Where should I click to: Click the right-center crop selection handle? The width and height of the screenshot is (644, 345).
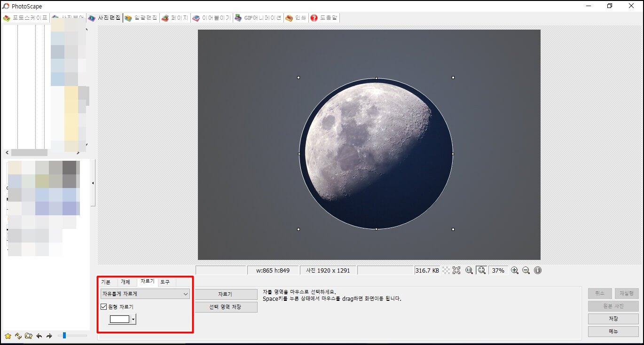pos(453,154)
